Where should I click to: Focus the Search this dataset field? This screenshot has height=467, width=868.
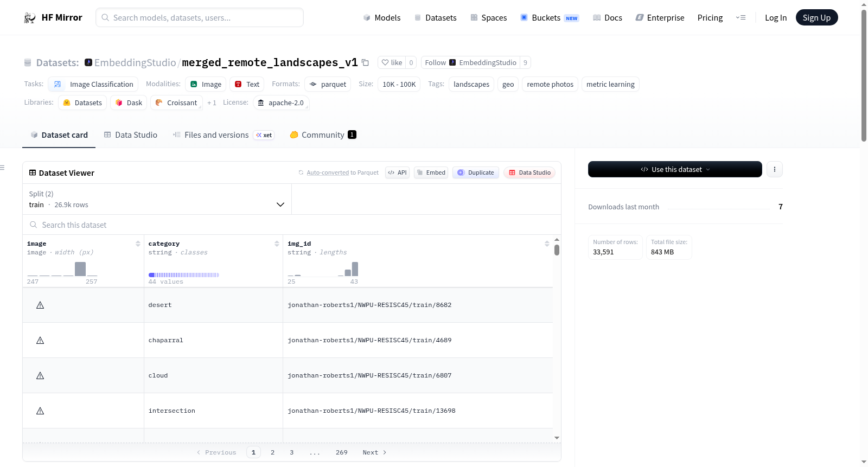[292, 225]
